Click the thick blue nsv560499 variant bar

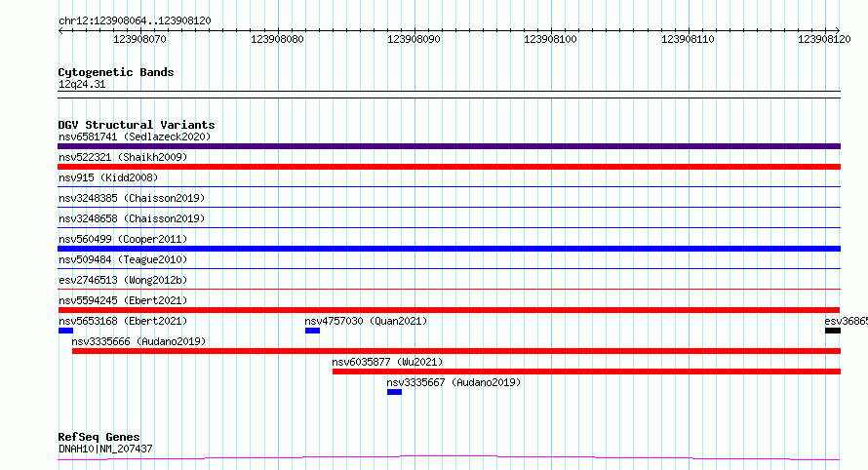click(x=449, y=249)
